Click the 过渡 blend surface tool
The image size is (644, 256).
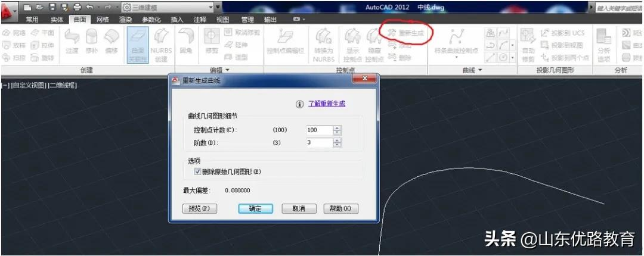tap(72, 42)
